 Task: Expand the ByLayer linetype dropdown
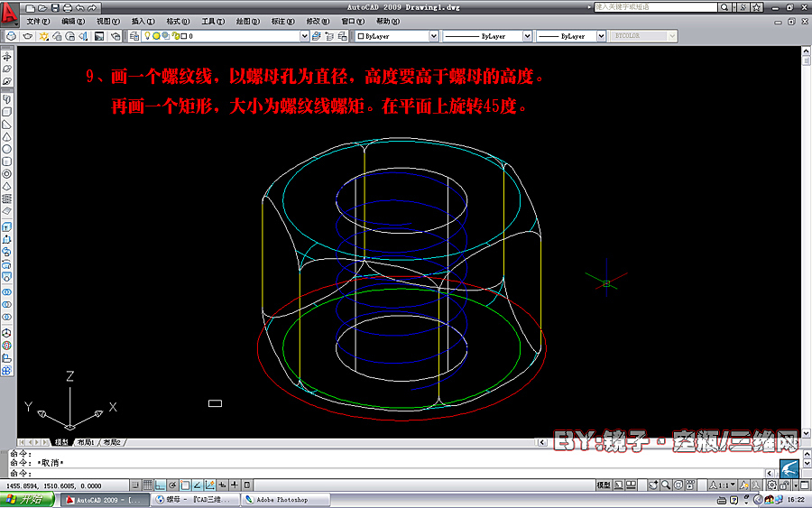coord(527,36)
